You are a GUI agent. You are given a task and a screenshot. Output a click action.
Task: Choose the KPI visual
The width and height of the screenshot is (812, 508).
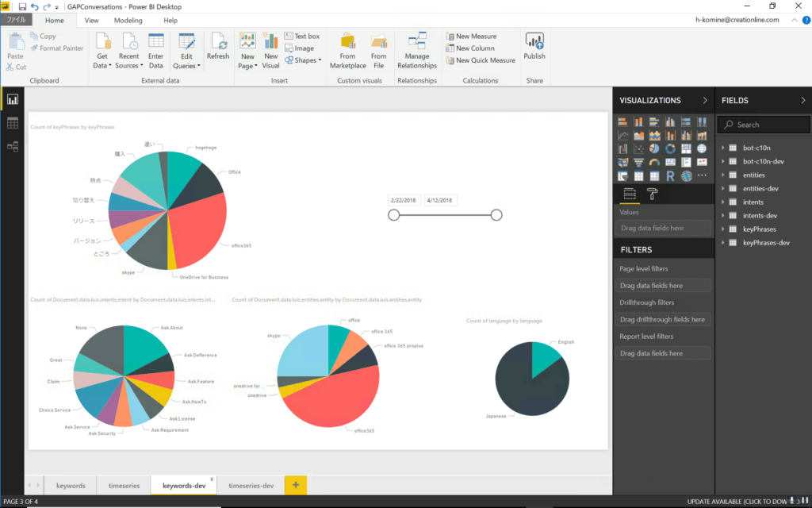702,162
